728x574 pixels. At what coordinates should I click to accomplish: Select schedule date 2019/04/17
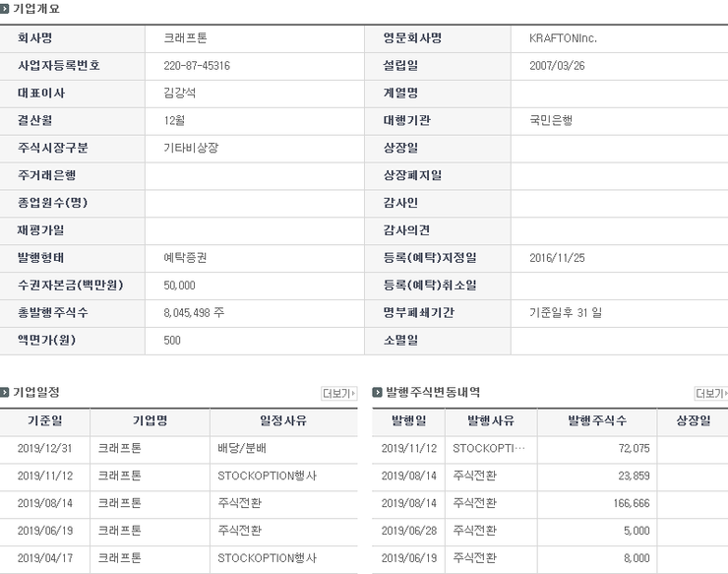pos(45,558)
